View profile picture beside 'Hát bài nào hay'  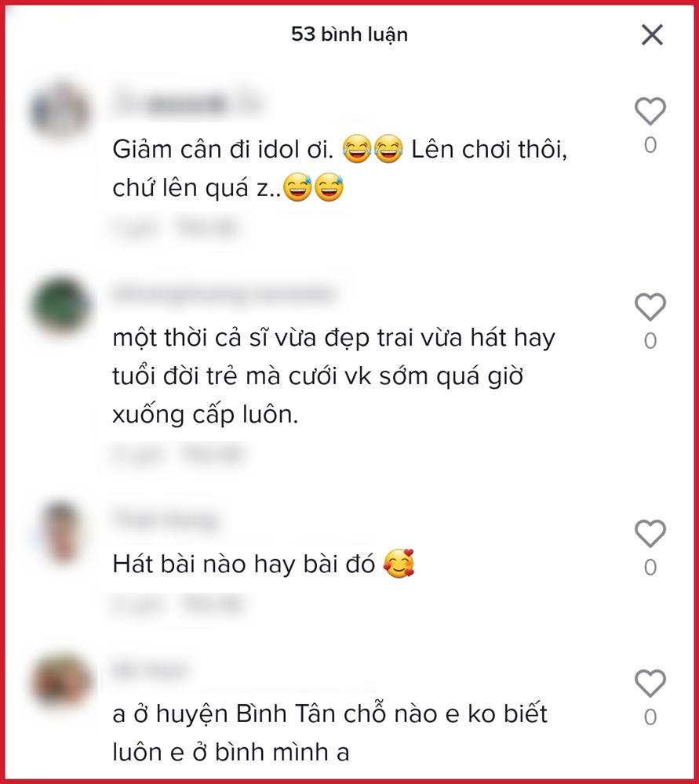click(60, 532)
